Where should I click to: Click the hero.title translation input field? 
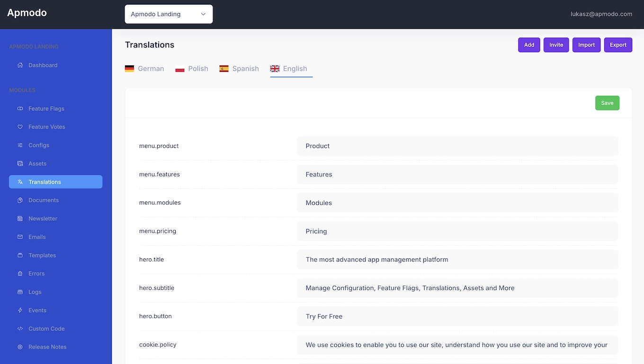pyautogui.click(x=457, y=260)
